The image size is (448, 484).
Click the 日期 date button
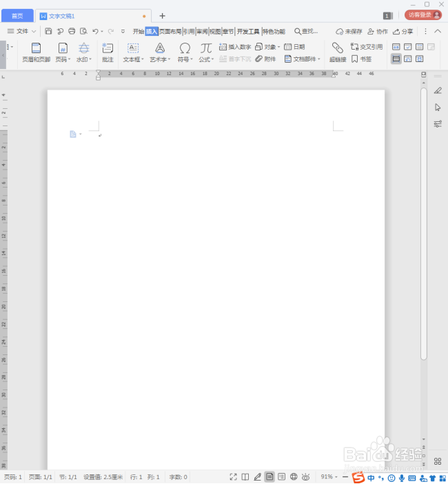pyautogui.click(x=294, y=47)
